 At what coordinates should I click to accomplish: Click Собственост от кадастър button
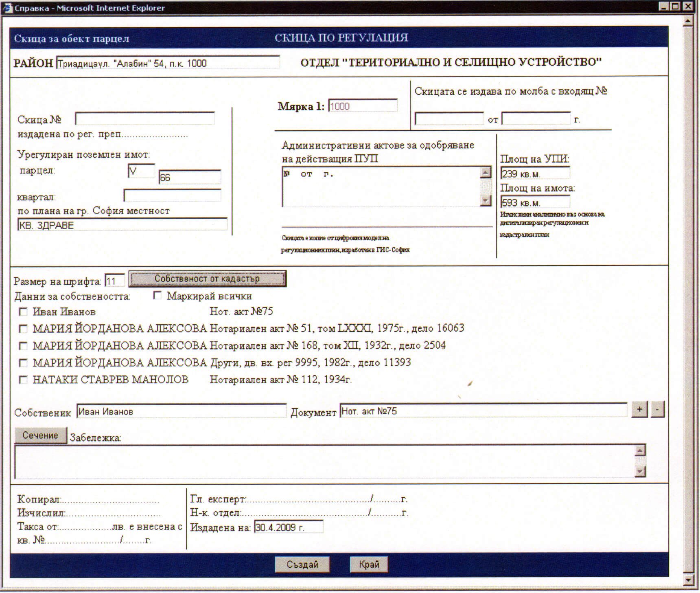coord(208,279)
